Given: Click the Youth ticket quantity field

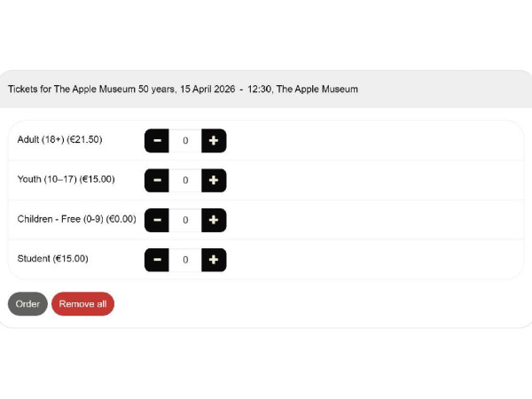Looking at the screenshot, I should [185, 180].
